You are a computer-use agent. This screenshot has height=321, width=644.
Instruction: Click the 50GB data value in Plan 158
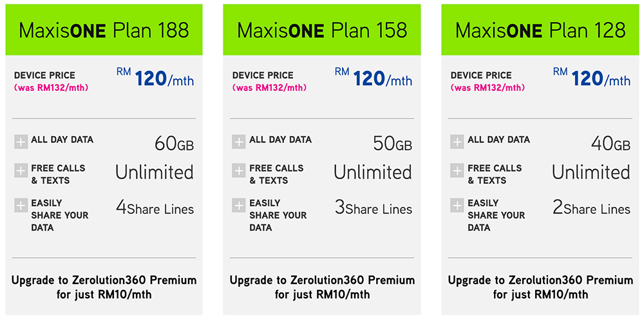[392, 144]
